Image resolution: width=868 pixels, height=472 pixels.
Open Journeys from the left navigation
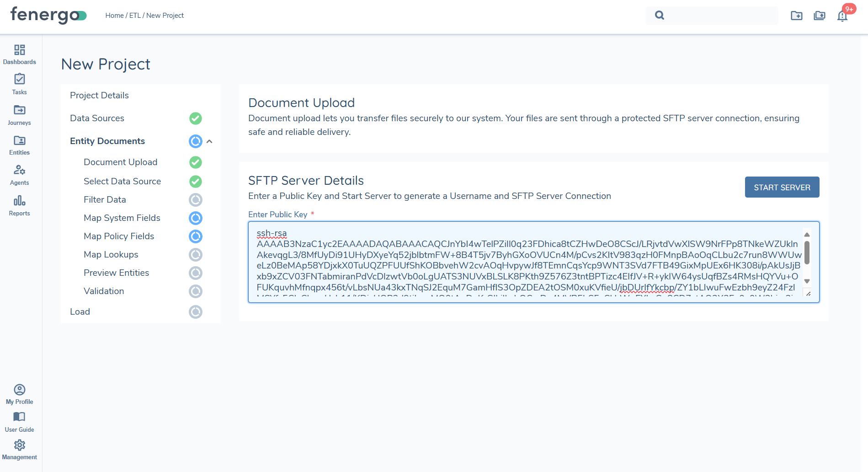pos(19,114)
